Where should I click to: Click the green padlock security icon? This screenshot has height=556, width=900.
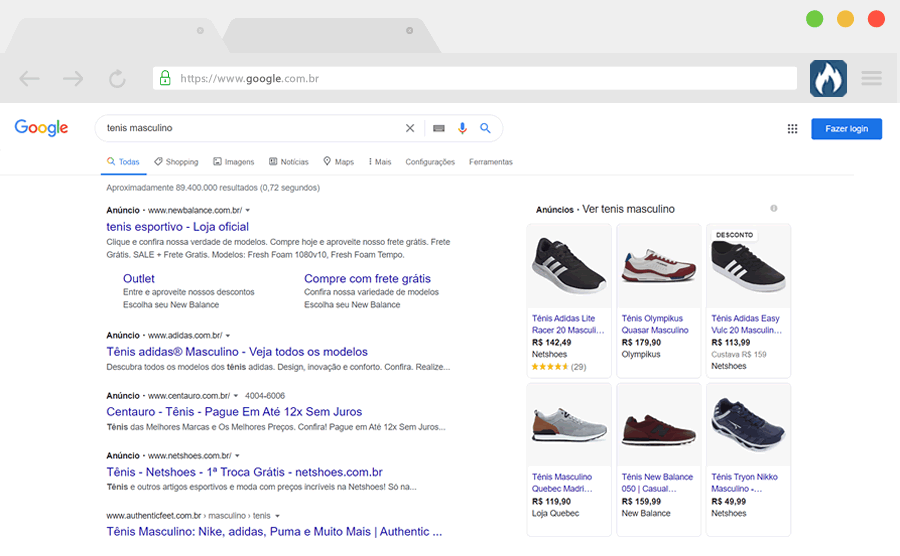coord(165,78)
